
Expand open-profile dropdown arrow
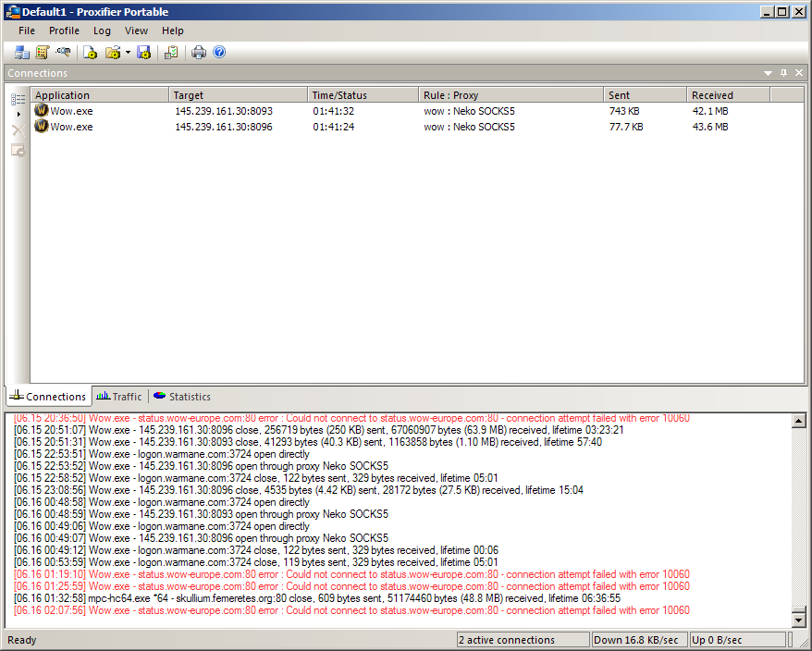pyautogui.click(x=128, y=53)
